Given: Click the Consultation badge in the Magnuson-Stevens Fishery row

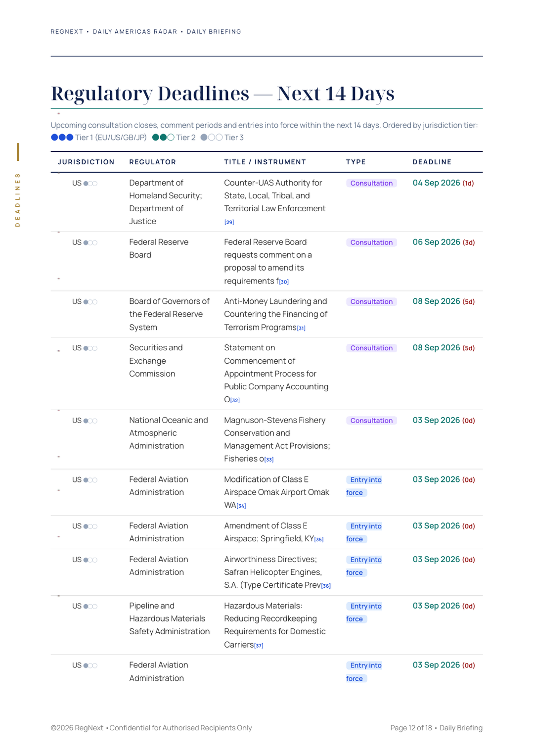Looking at the screenshot, I should click(x=371, y=421).
